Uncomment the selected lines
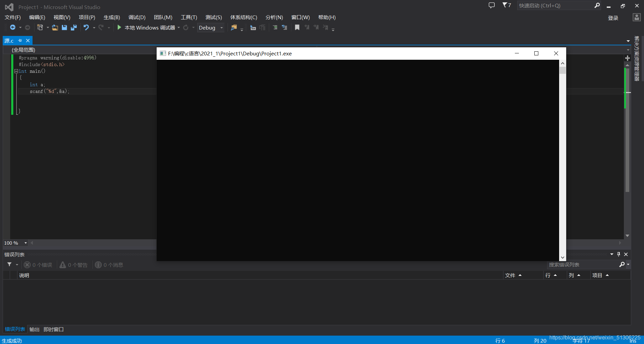Image resolution: width=644 pixels, height=344 pixels. pyautogui.click(x=284, y=28)
